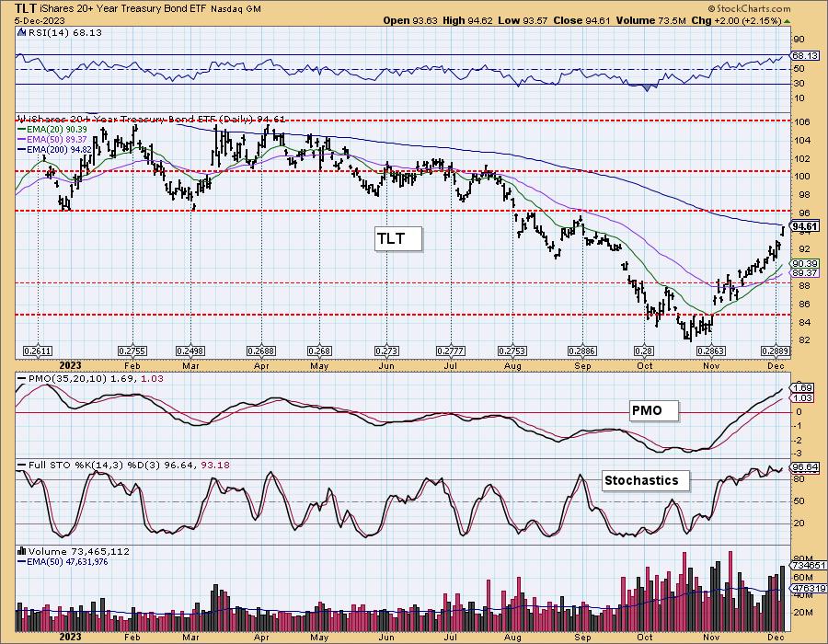Click the Jun month label below the volume panel
The width and height of the screenshot is (828, 644).
[x=386, y=637]
